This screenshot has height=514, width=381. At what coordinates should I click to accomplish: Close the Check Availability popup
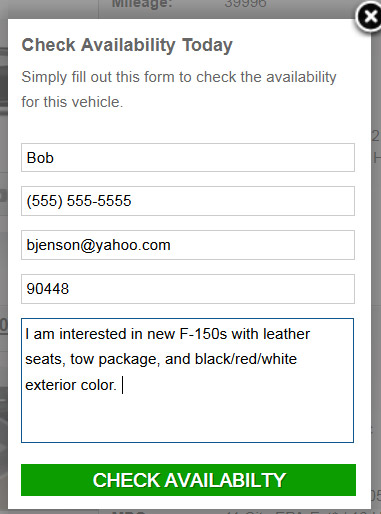point(368,17)
